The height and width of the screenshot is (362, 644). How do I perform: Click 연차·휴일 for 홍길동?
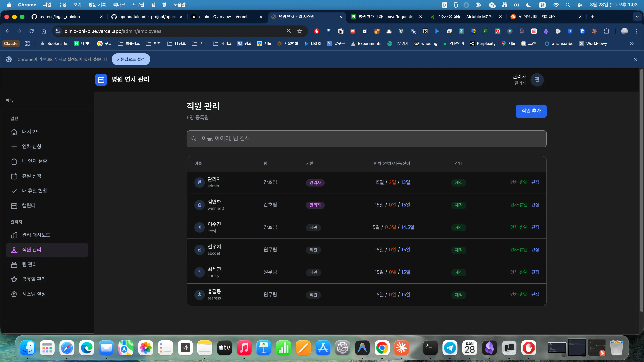519,294
